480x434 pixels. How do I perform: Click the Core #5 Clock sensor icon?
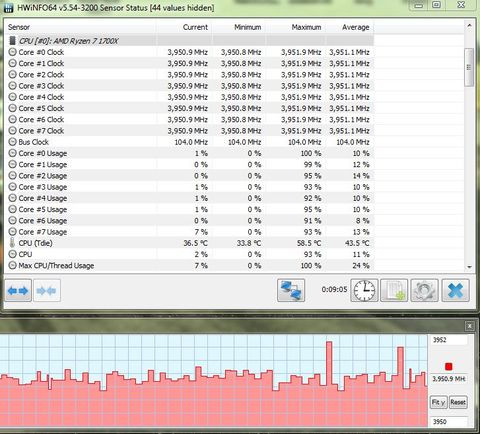tap(12, 108)
